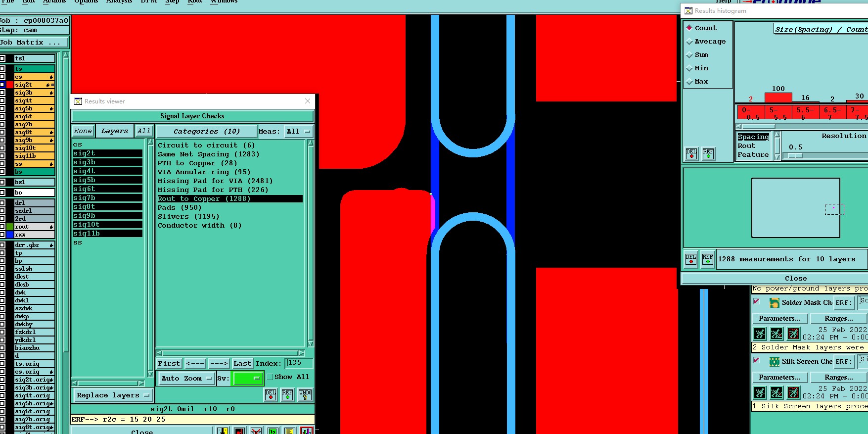Click down arrow of layers list scrollbar

coord(151,374)
